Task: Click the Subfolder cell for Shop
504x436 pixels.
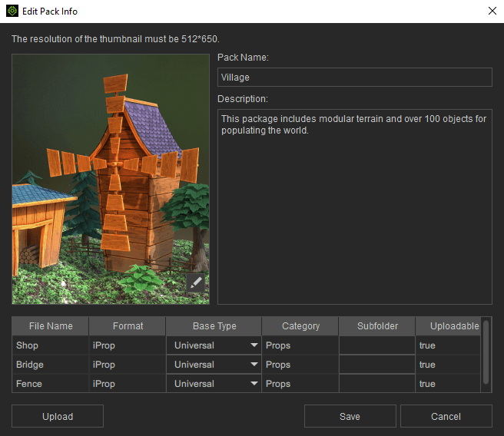Action: pos(377,345)
